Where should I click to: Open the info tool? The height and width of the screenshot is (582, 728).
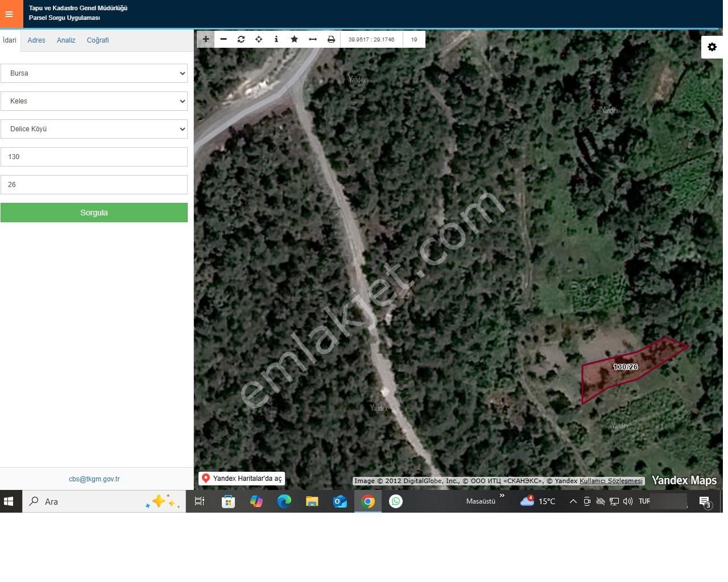(x=276, y=39)
